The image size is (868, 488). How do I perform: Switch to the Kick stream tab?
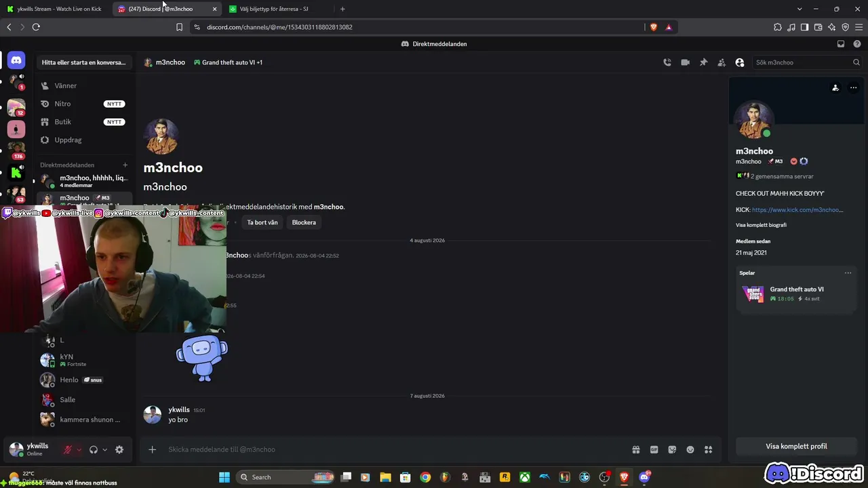[54, 9]
